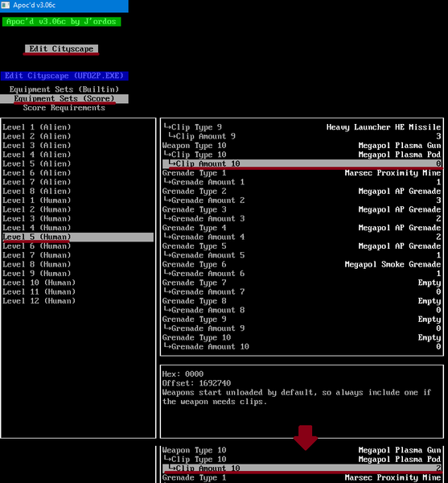Click the Hex: 0000 info line
The width and height of the screenshot is (448, 483).
pos(183,374)
